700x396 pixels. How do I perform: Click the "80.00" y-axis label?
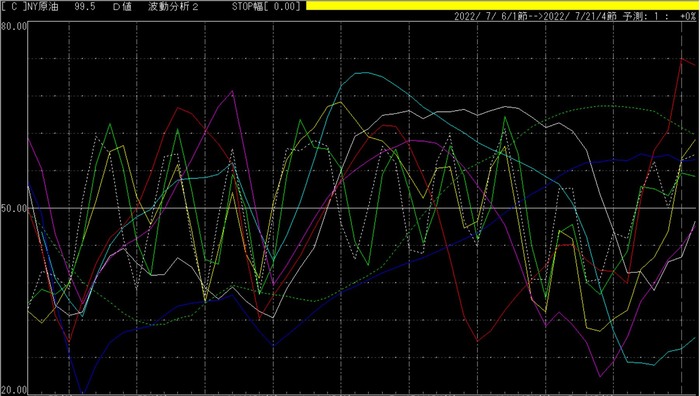point(14,26)
